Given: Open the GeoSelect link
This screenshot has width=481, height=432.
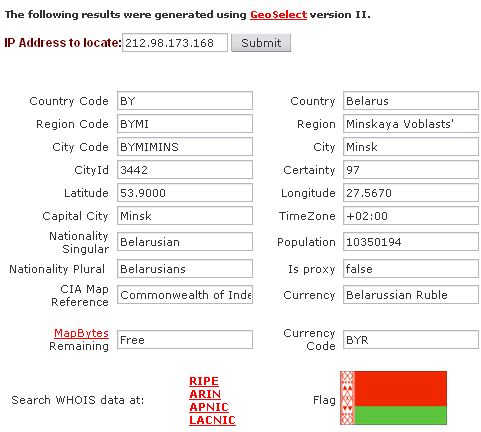Looking at the screenshot, I should [278, 15].
